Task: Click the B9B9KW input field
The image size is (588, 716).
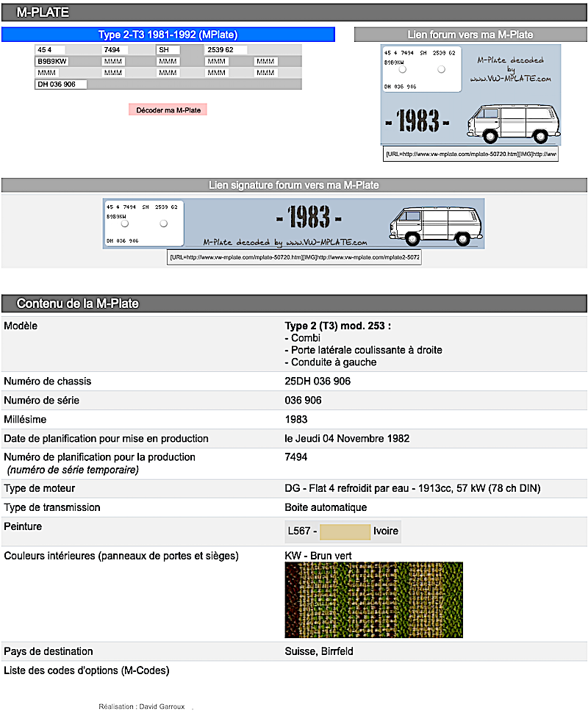Action: tap(52, 61)
